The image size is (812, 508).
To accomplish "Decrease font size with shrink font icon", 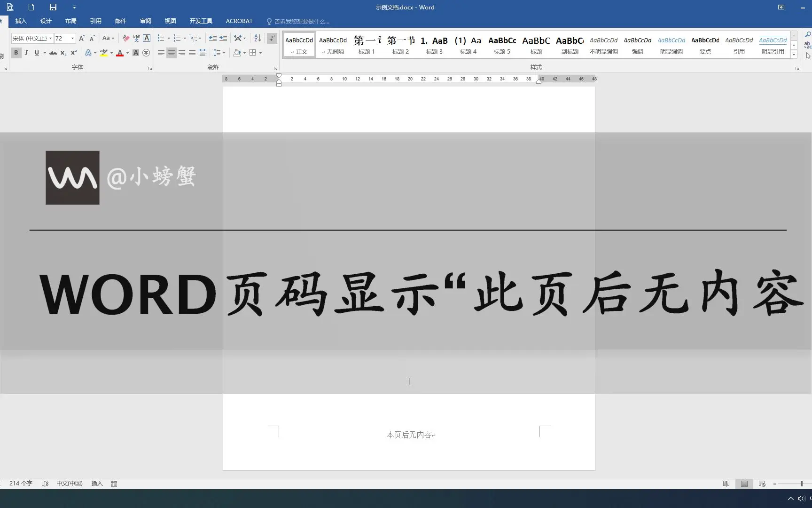I will [x=92, y=38].
